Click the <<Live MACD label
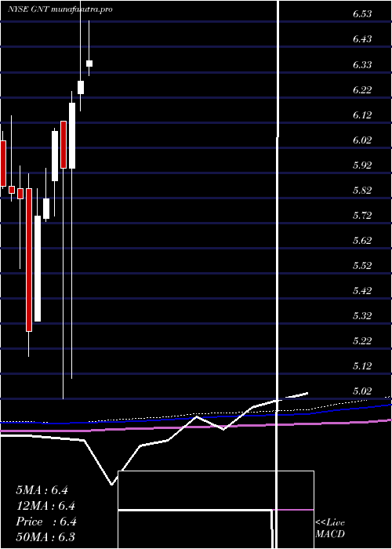Viewport: 392px width, 549px height. [330, 529]
